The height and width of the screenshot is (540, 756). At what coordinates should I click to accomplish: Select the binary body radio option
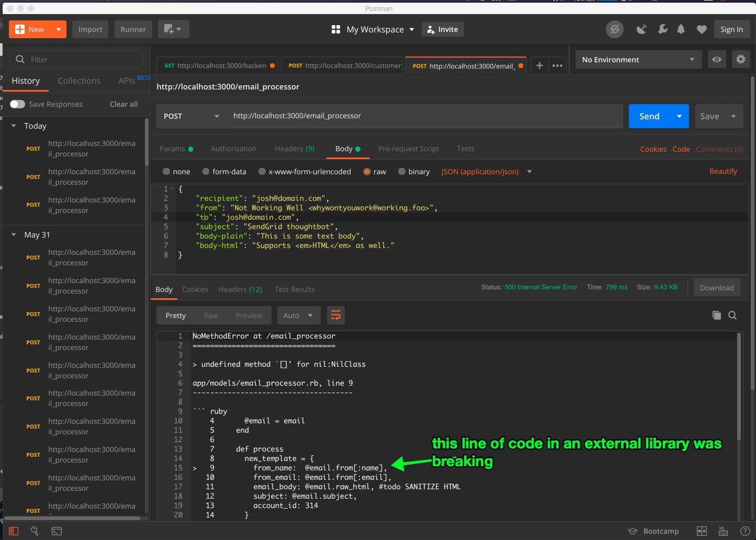tap(402, 172)
